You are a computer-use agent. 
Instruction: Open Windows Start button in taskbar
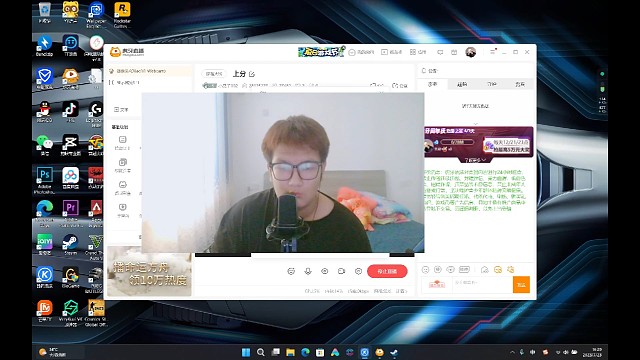click(x=246, y=352)
